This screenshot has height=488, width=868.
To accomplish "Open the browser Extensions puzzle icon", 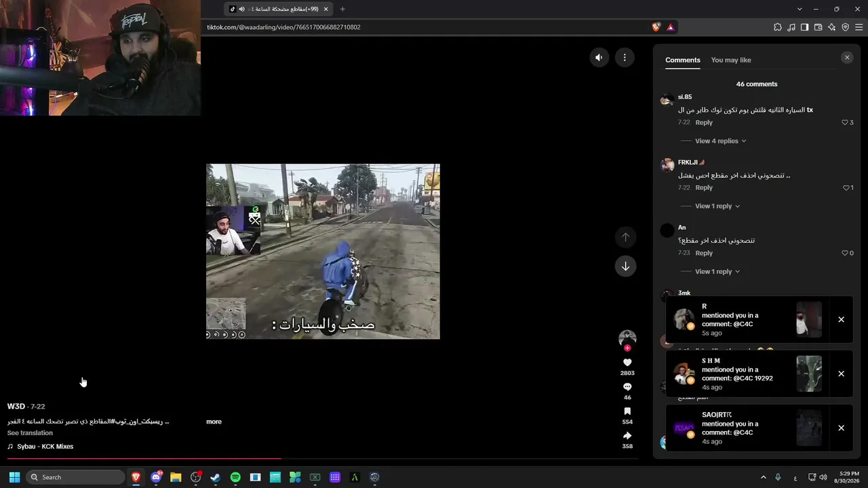I will [778, 27].
